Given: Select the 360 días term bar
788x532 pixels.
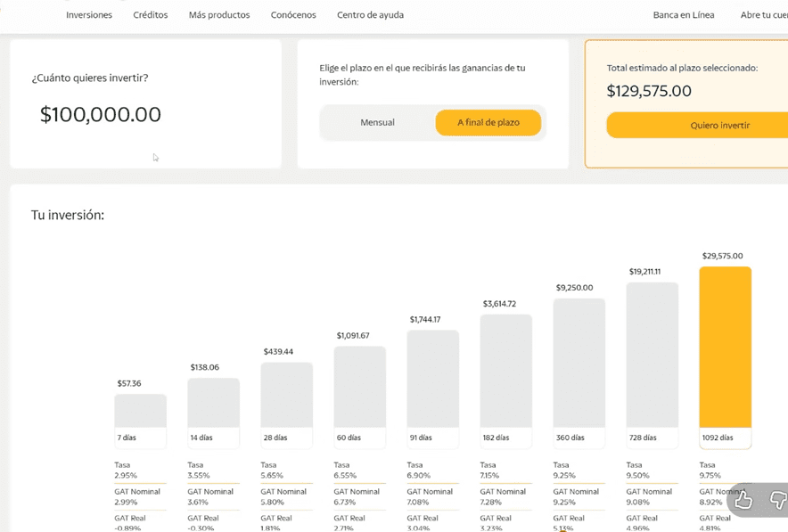Looking at the screenshot, I should pos(579,364).
